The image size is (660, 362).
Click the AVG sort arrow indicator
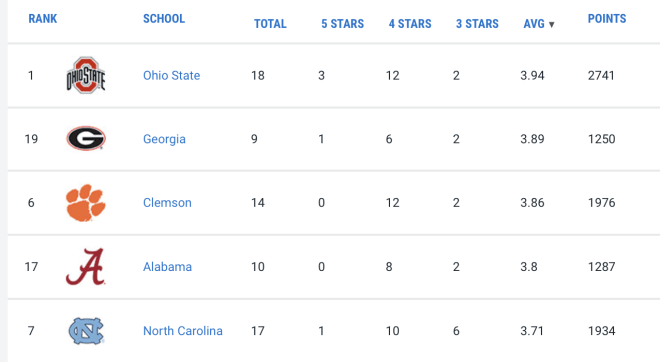(551, 24)
